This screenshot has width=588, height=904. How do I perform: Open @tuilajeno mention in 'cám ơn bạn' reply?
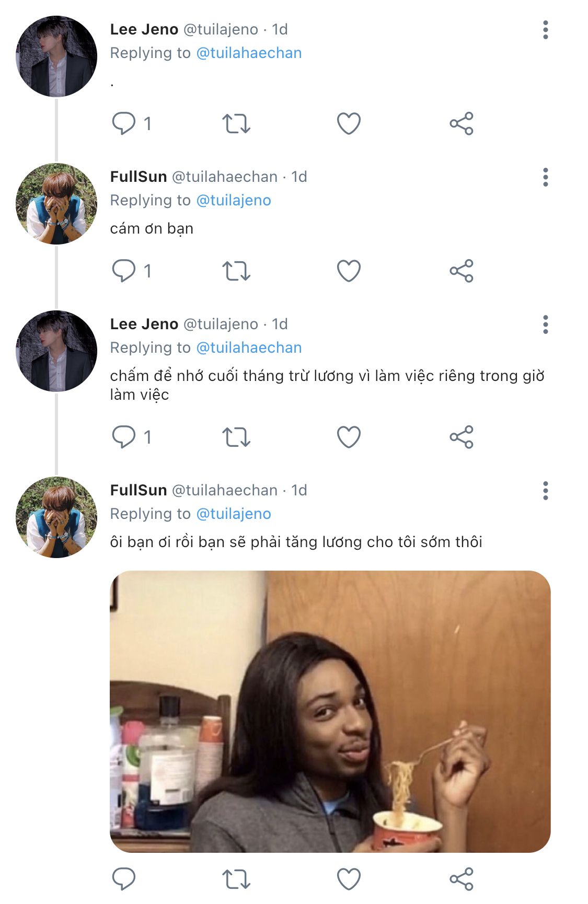(233, 201)
